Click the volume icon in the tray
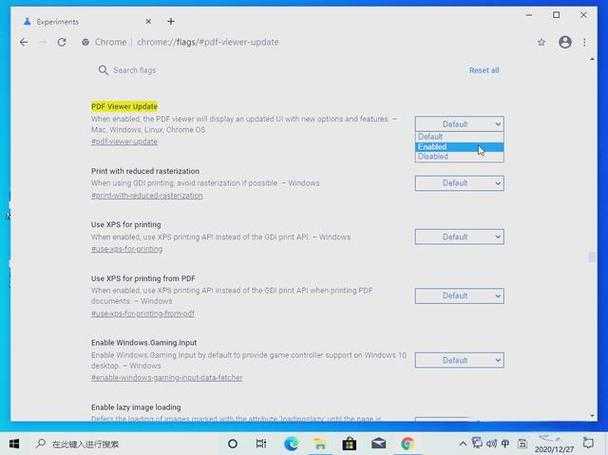The height and width of the screenshot is (455, 608). [491, 443]
